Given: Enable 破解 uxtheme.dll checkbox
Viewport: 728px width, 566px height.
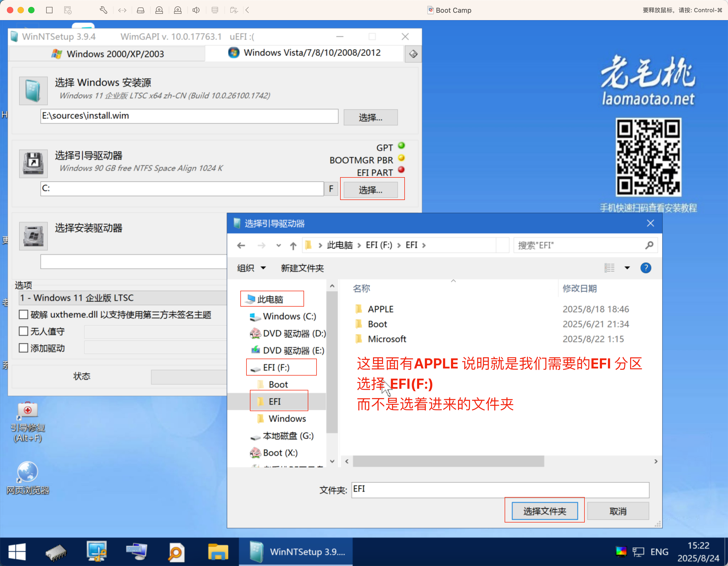Looking at the screenshot, I should 23,314.
